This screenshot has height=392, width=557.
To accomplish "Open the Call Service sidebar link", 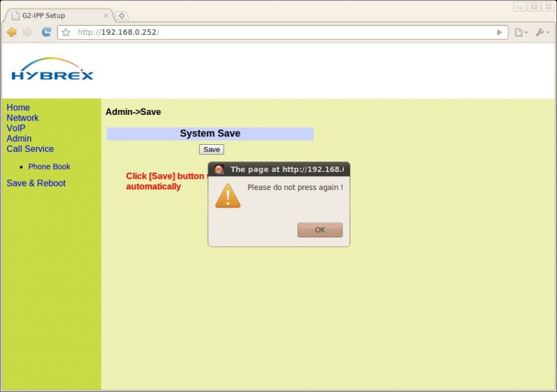I will [30, 148].
